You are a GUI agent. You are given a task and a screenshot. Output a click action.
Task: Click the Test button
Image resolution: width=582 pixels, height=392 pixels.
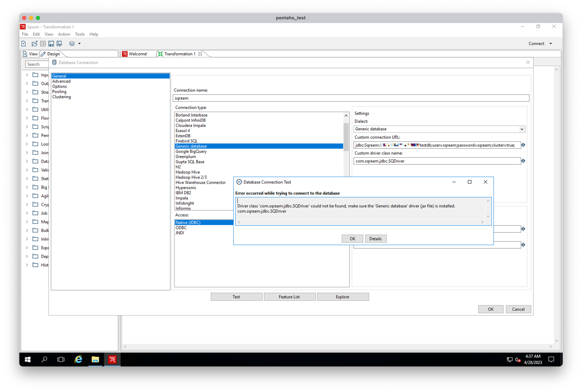[x=236, y=297]
